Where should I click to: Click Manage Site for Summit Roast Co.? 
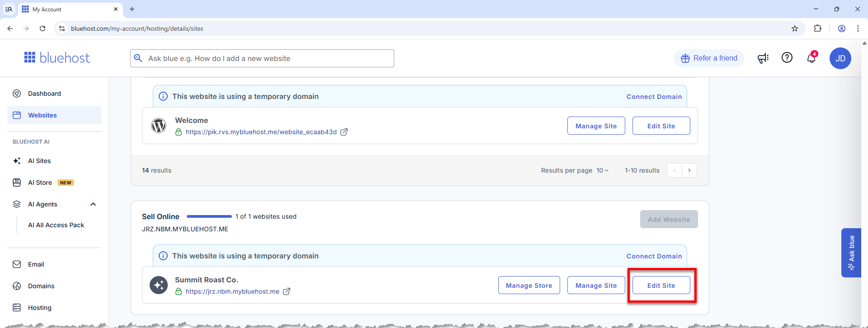(596, 285)
